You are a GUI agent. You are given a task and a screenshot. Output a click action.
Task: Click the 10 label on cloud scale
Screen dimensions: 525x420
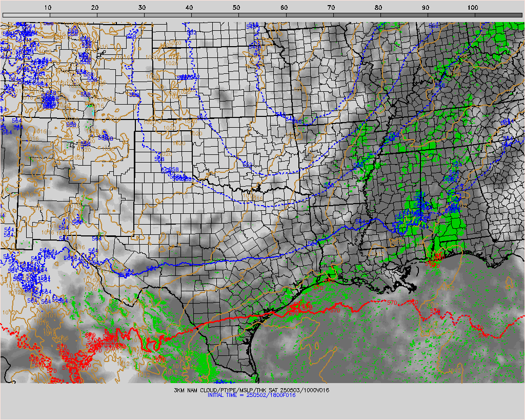pos(48,7)
